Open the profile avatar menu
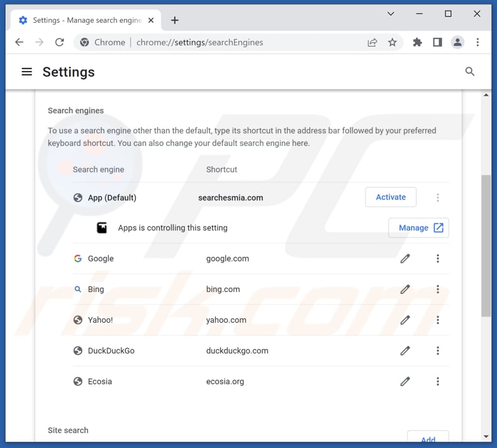Screen dimensions: 497x448 coord(457,42)
